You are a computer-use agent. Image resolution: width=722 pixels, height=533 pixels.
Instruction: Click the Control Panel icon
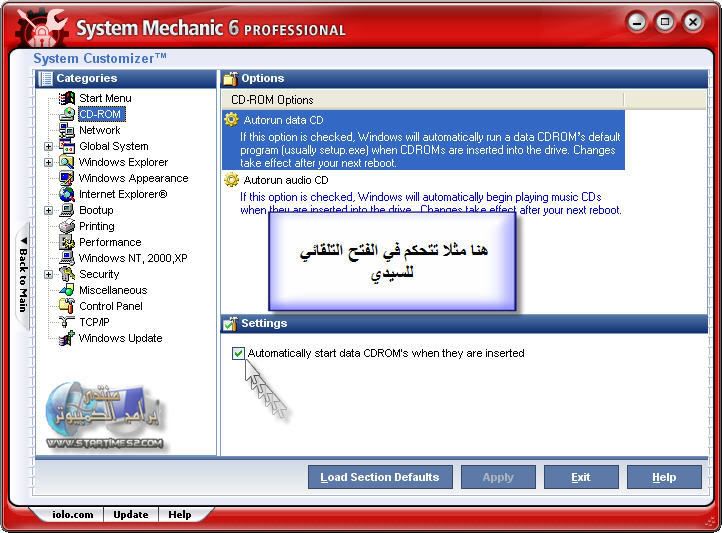tap(67, 306)
